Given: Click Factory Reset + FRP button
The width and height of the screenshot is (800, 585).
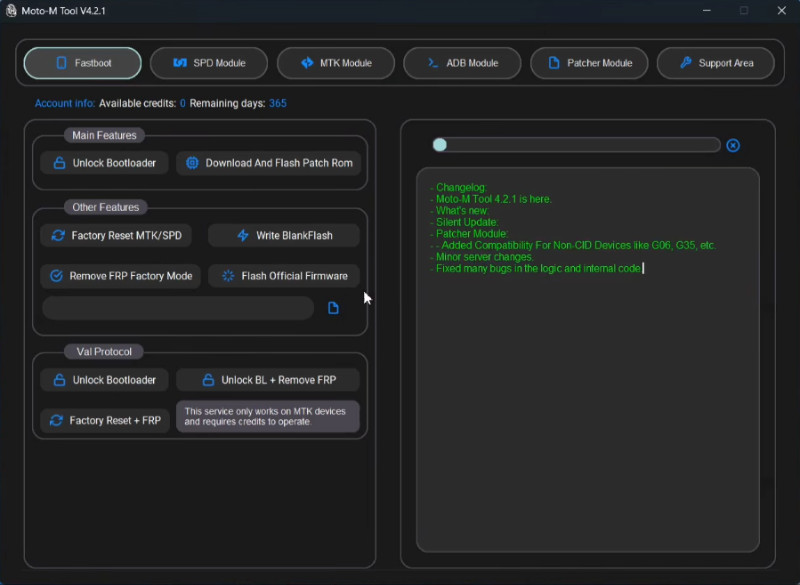Looking at the screenshot, I should click(105, 420).
